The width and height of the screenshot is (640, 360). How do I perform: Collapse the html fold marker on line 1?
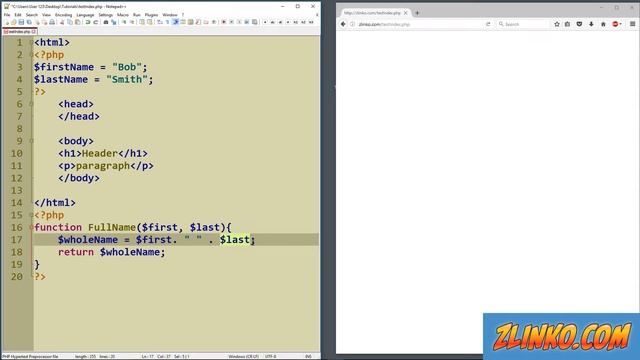31,42
